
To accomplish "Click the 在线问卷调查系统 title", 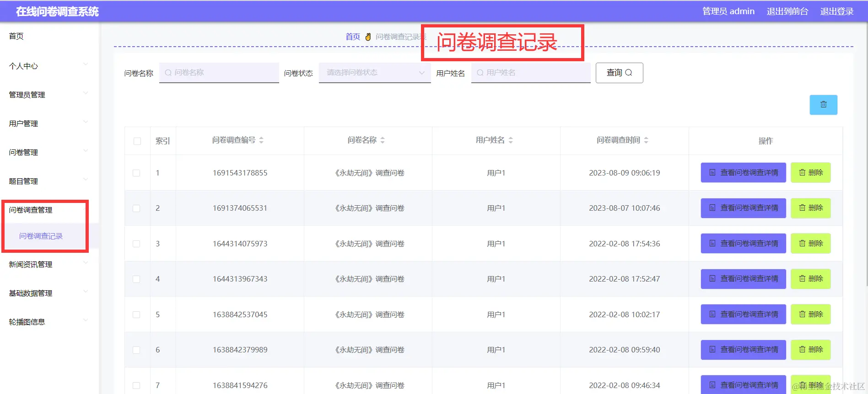I will 57,11.
